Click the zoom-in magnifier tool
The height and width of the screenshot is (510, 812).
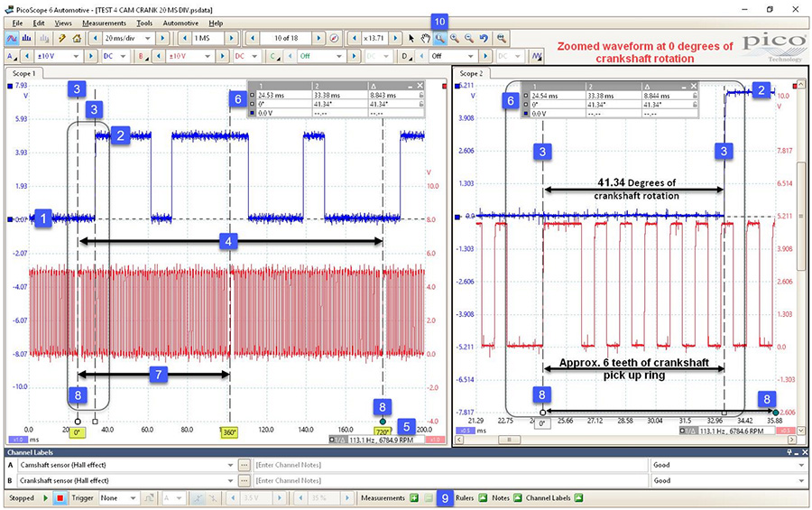pyautogui.click(x=454, y=38)
